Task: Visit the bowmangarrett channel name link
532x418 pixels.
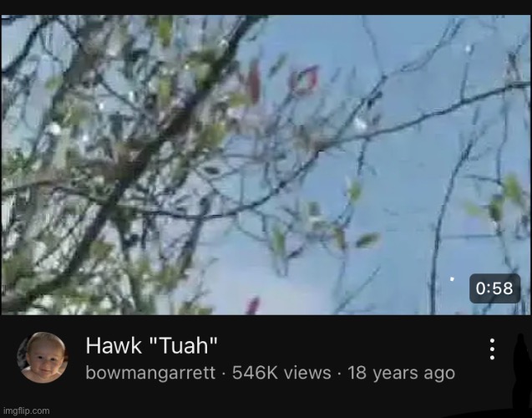Action: (150, 373)
